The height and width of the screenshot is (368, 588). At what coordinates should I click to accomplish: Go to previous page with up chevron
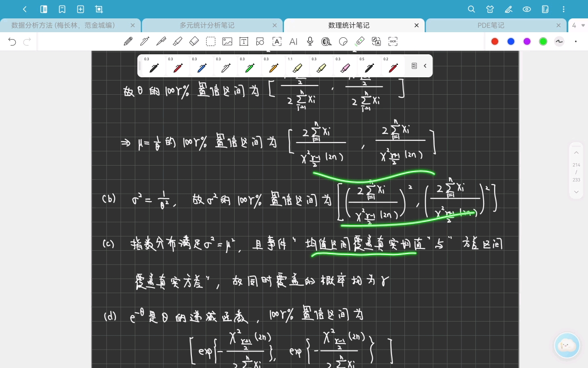point(576,153)
